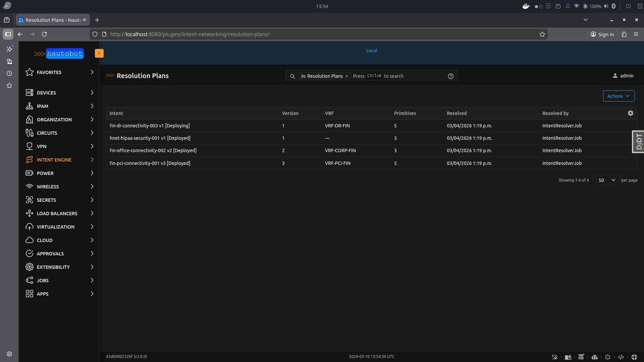Open the fin-pci-connectivity-001 v3 intent link
This screenshot has height=362, width=644.
pyautogui.click(x=150, y=163)
